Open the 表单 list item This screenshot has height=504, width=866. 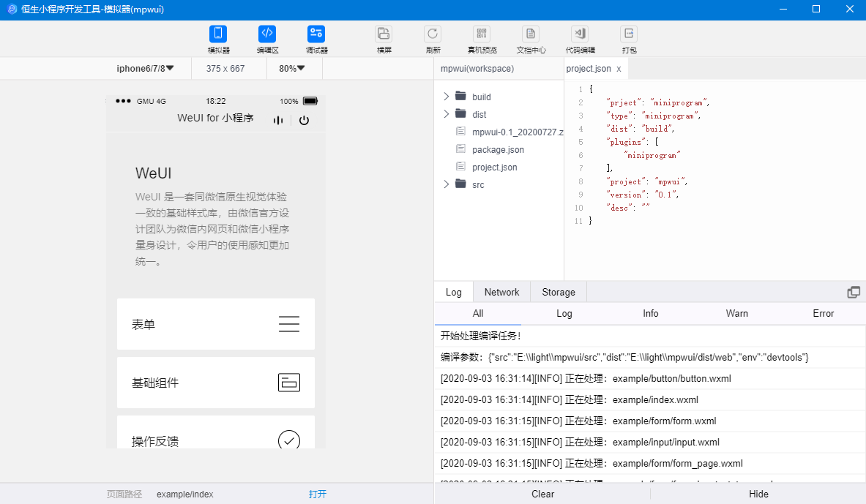(x=215, y=324)
